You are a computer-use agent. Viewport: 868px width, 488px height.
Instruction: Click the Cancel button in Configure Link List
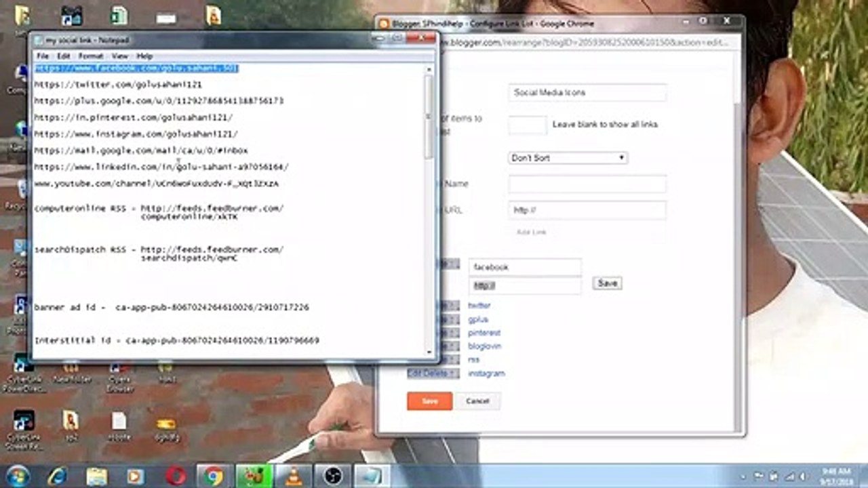[477, 401]
